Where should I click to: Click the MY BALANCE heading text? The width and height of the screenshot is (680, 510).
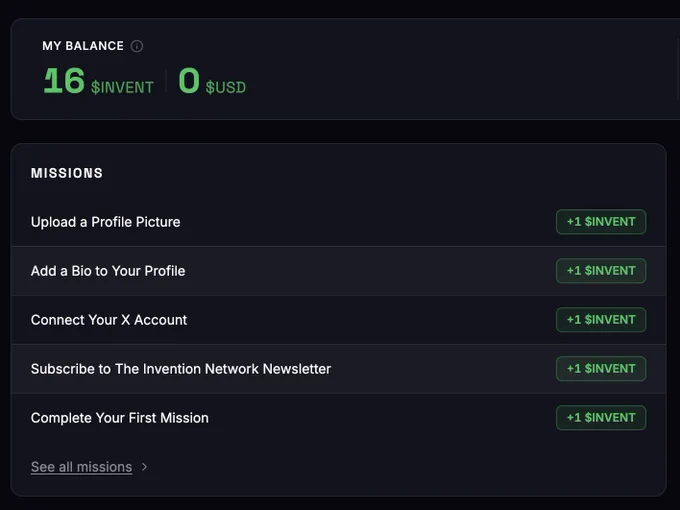(83, 46)
